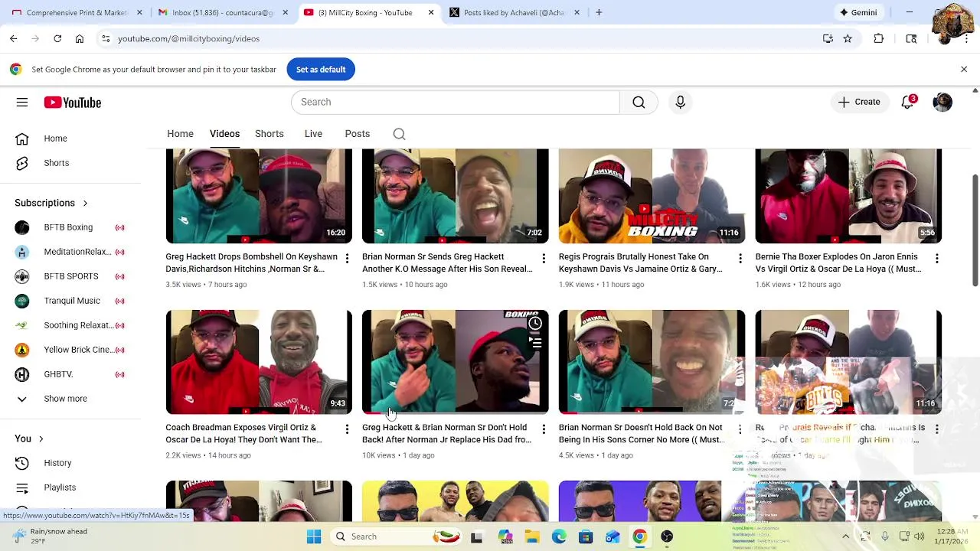
Task: Click title Brian Norman Sr Sends Greg Hackett
Action: [447, 262]
